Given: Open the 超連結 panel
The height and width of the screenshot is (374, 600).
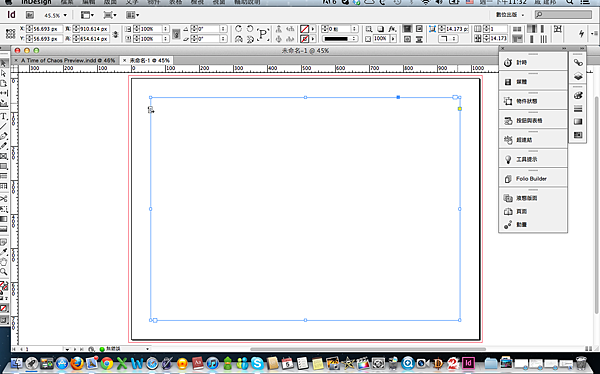Looking at the screenshot, I should [x=533, y=140].
